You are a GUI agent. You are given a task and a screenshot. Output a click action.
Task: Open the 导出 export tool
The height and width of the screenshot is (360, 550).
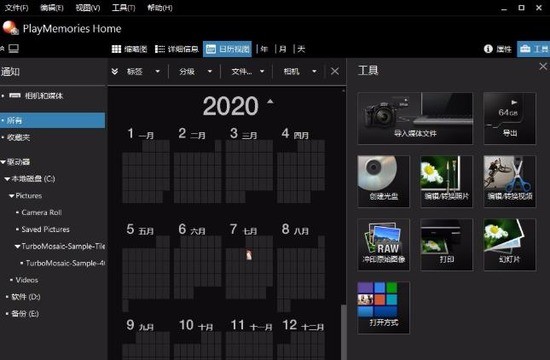pos(510,118)
